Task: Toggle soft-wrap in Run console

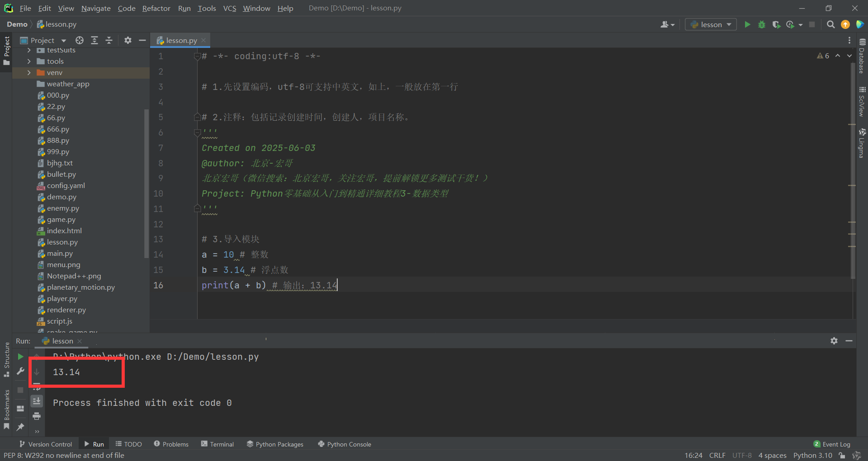Action: 37,387
